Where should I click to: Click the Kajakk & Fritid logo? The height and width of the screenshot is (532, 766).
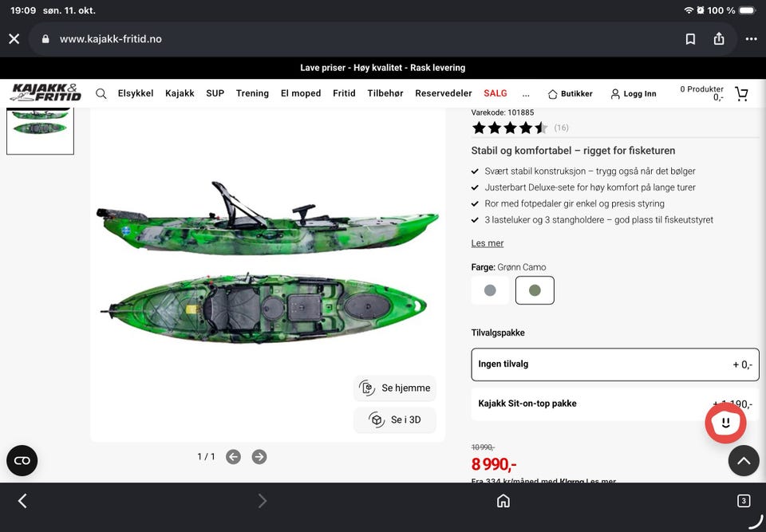point(46,93)
